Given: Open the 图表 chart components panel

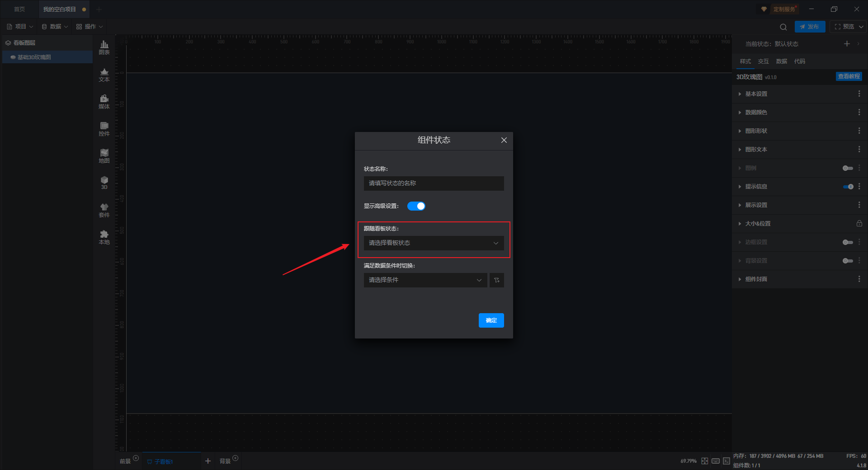Looking at the screenshot, I should [x=104, y=47].
